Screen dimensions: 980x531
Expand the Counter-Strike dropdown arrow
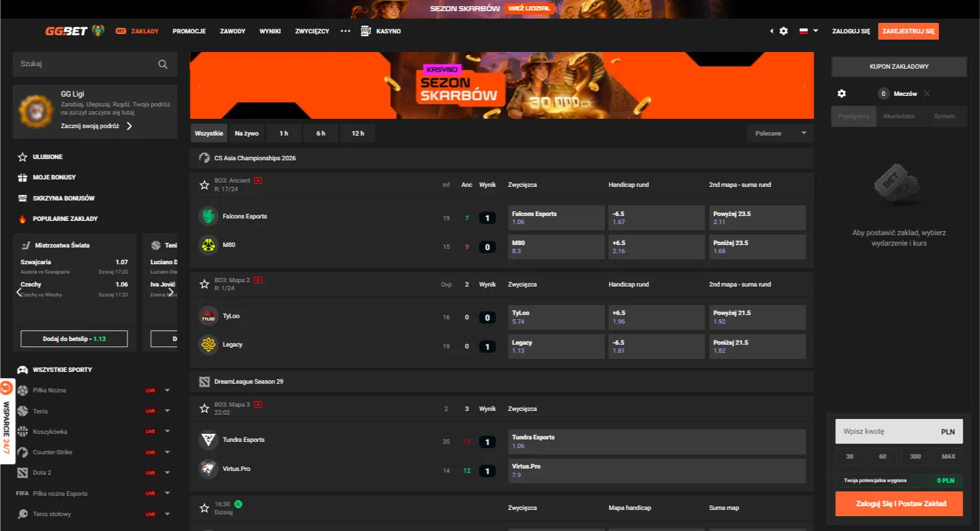tap(167, 452)
